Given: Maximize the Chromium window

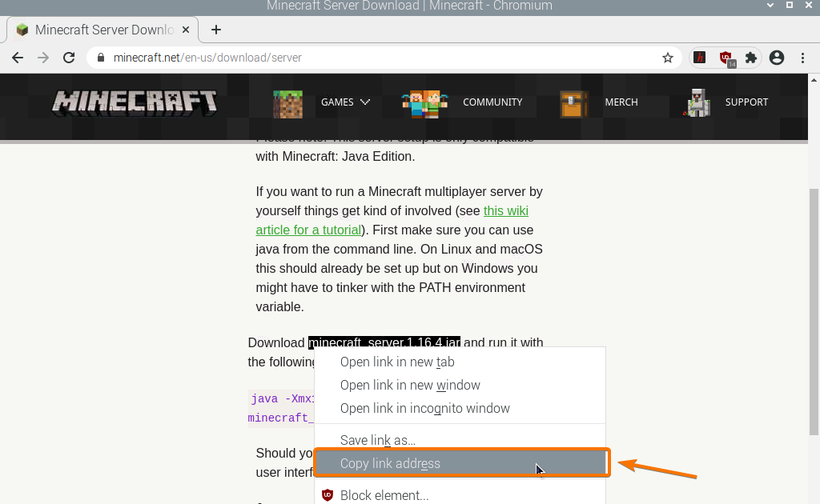Looking at the screenshot, I should click(790, 6).
